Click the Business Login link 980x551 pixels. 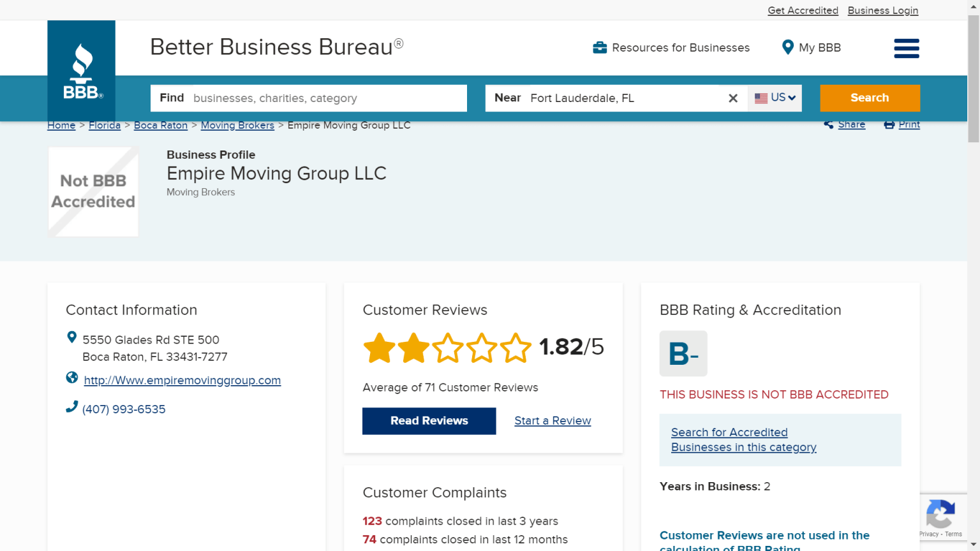pos(882,10)
